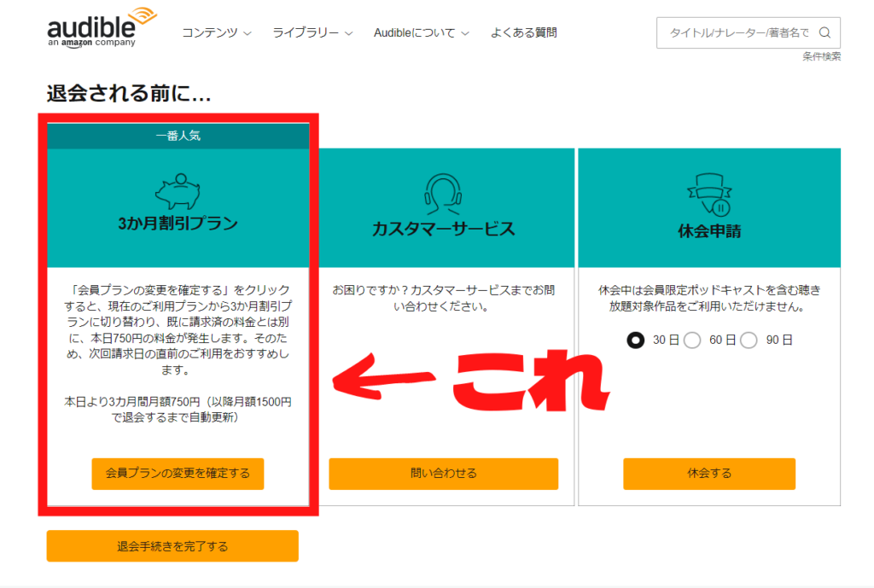The image size is (874, 588).
Task: Click the headset customer service icon
Action: pyautogui.click(x=443, y=194)
